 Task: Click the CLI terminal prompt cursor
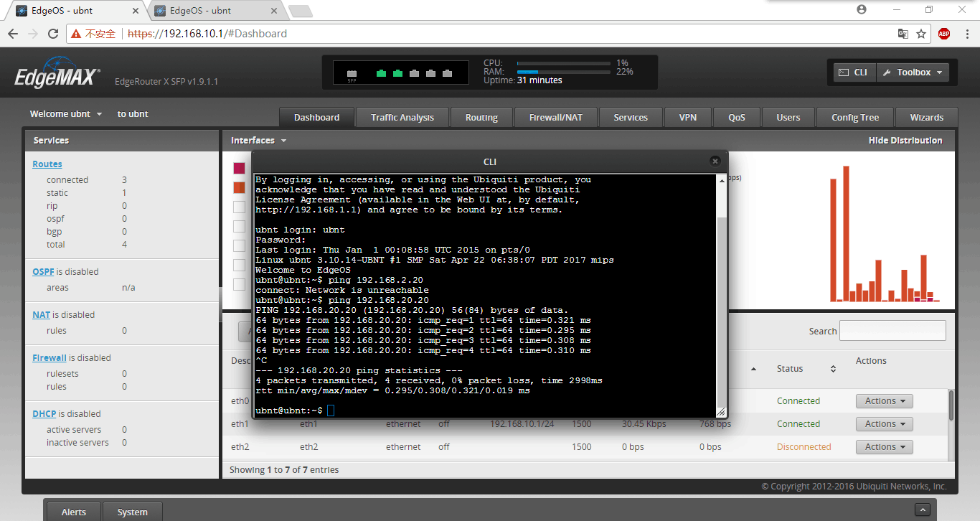coord(331,410)
